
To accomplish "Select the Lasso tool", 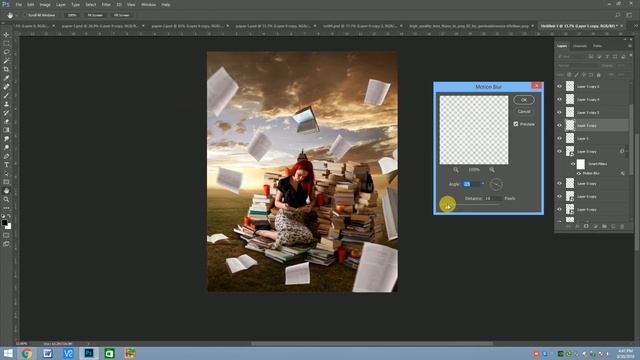I will click(x=6, y=52).
